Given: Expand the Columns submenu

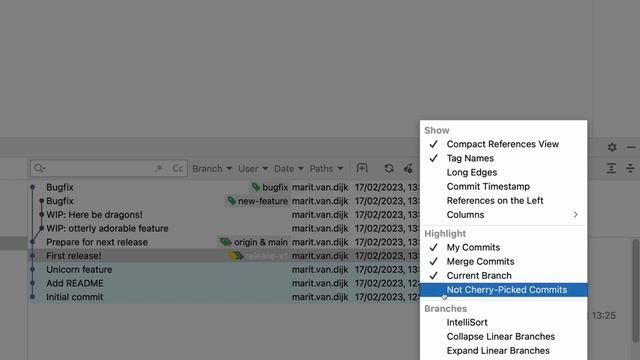Looking at the screenshot, I should click(503, 215).
